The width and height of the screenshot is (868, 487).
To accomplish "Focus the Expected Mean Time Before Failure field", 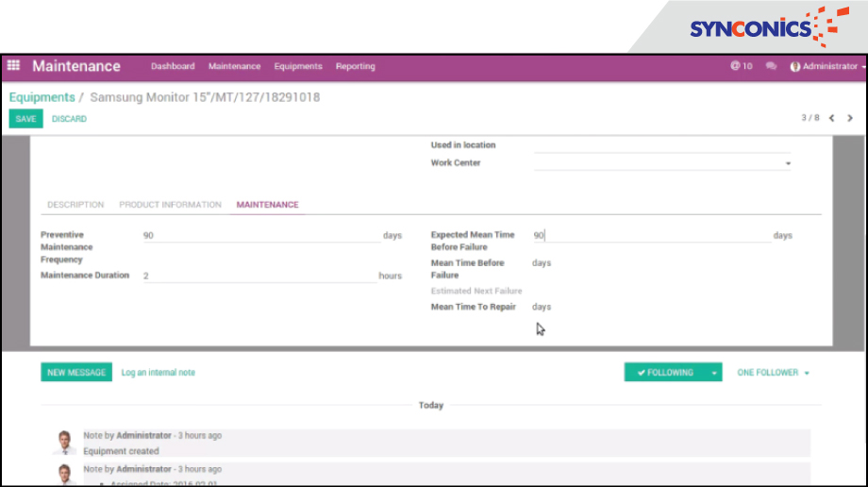I will (x=652, y=235).
